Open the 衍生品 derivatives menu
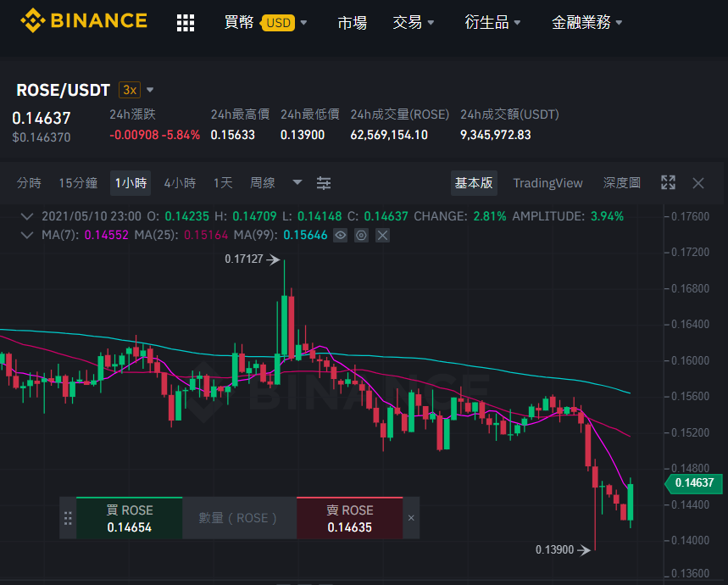 (x=492, y=22)
